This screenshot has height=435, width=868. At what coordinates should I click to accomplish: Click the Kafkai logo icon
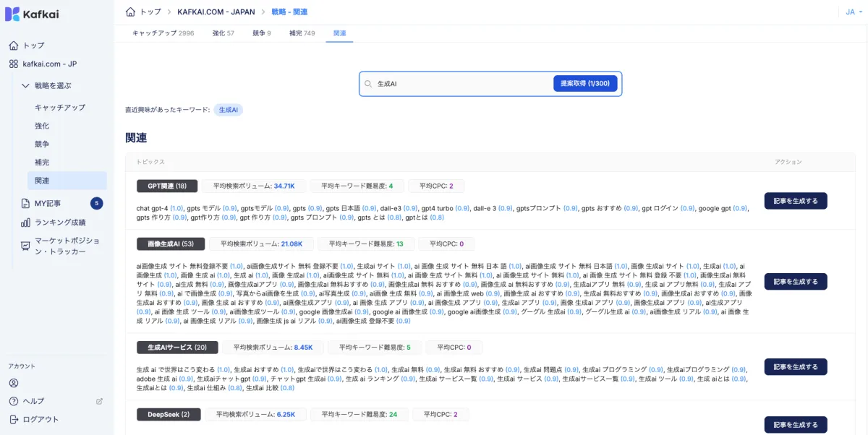[12, 13]
